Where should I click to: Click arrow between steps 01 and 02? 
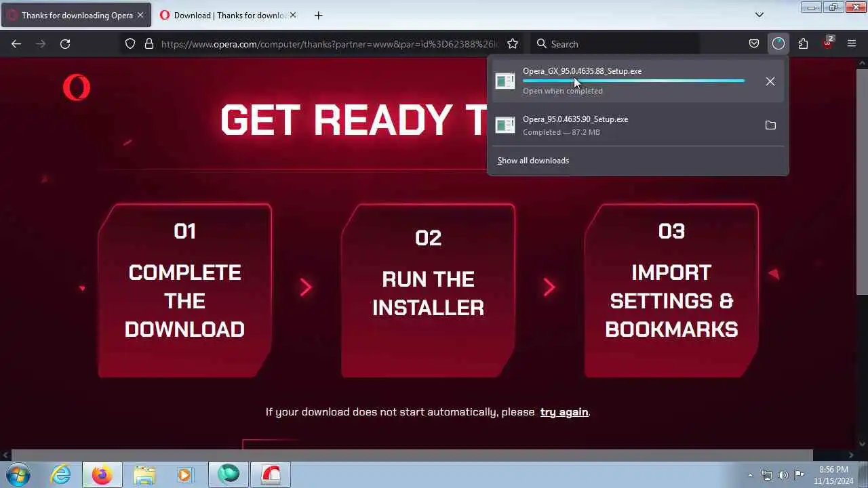(x=306, y=287)
